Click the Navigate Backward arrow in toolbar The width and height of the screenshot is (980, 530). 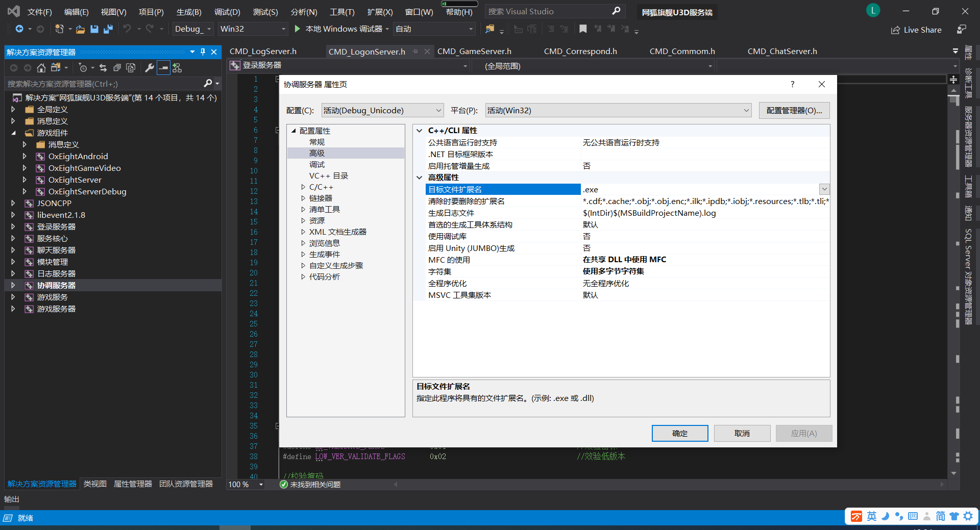pos(19,29)
